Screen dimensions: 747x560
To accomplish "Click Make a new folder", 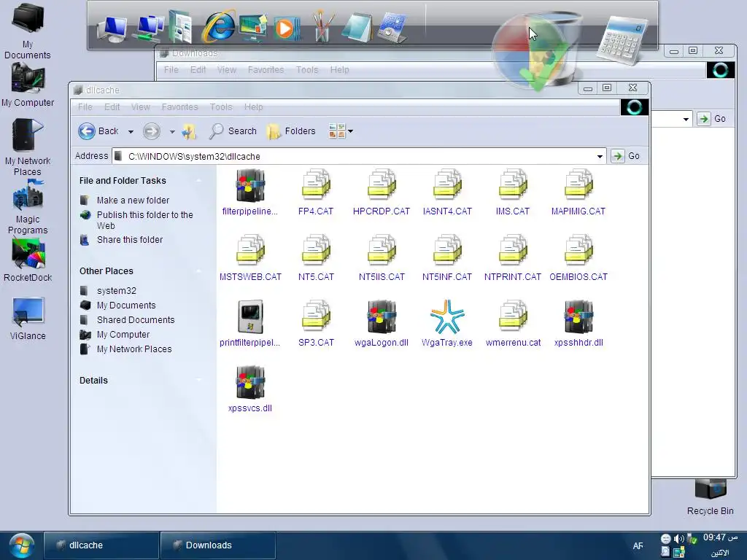I will [x=133, y=201].
